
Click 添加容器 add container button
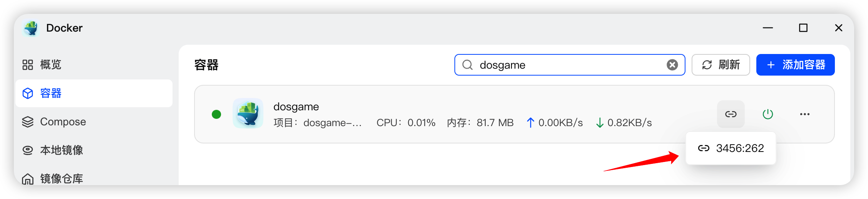point(795,65)
